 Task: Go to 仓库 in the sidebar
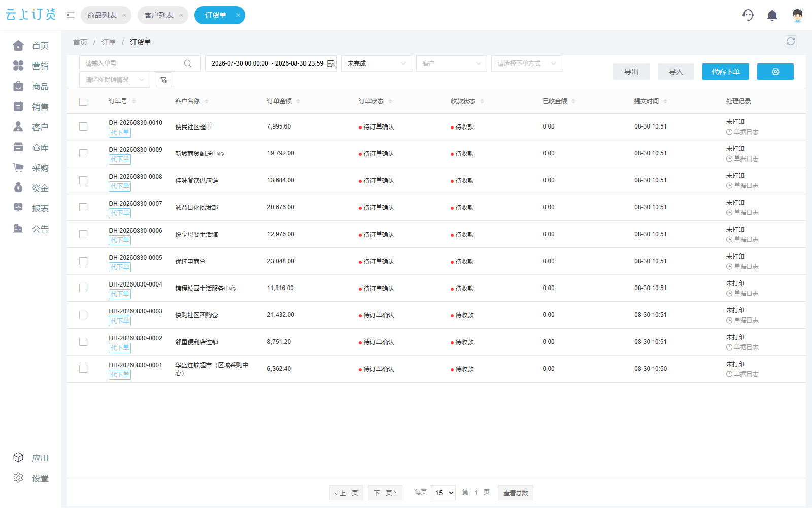point(31,147)
